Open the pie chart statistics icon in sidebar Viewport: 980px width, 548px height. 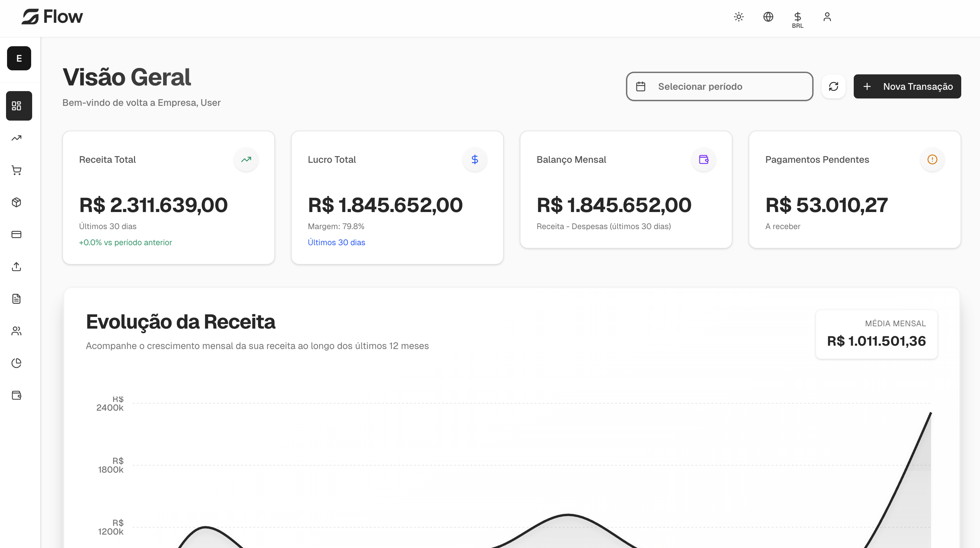16,363
